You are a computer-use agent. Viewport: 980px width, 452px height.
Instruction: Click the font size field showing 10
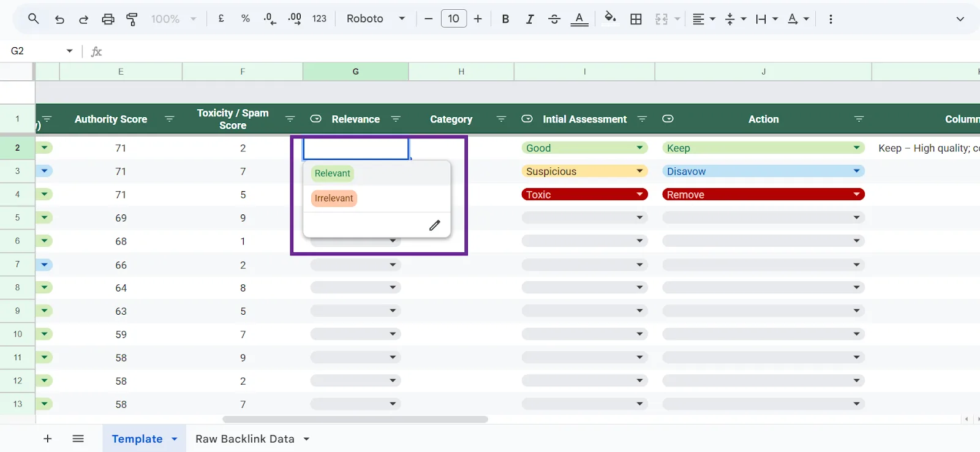pos(454,19)
